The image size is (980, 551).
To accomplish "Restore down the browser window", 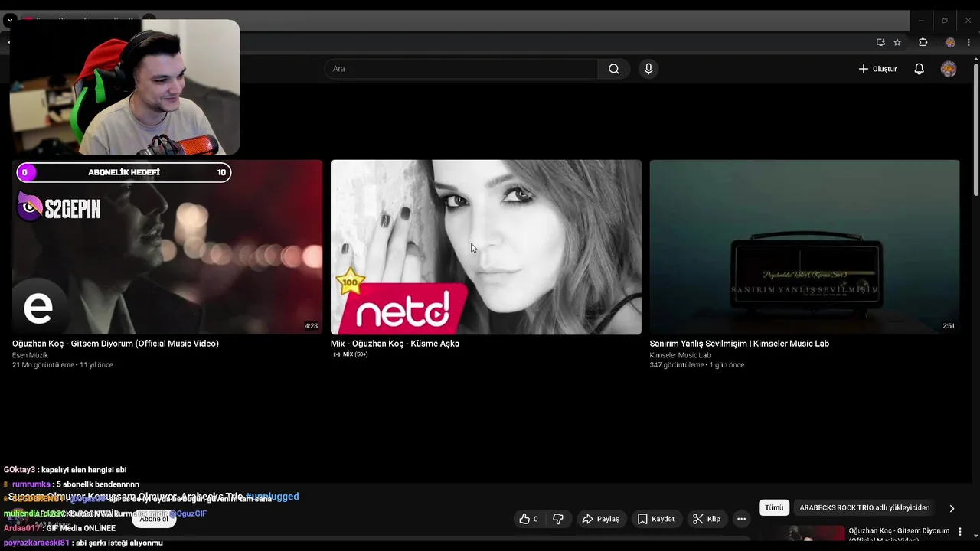I will point(945,20).
